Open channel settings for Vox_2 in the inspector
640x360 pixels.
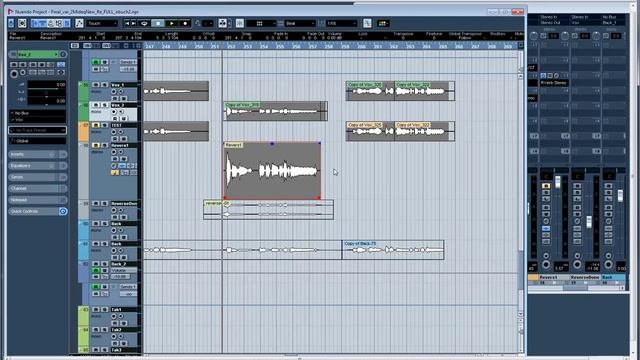(63, 54)
